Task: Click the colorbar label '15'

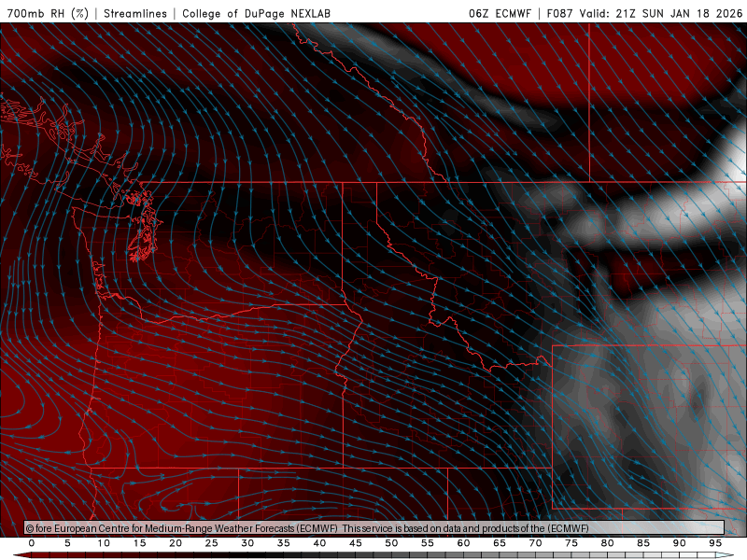Action: tap(139, 543)
